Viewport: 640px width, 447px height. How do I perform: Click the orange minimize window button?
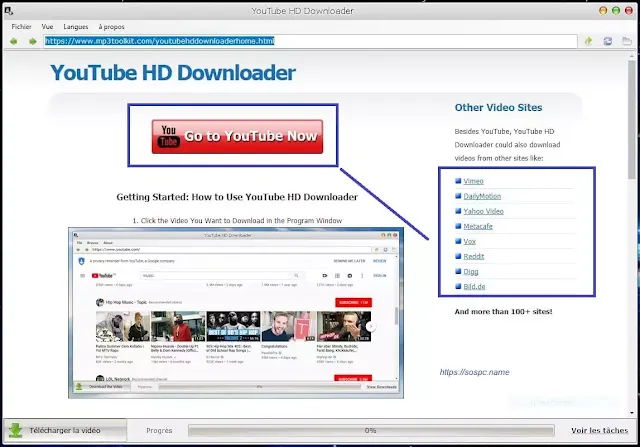click(x=603, y=11)
